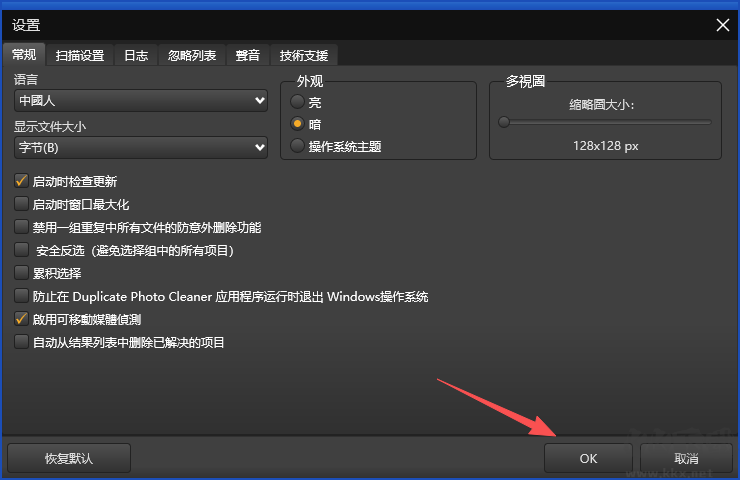740x480 pixels.
Task: Click the 取消 button
Action: [686, 458]
